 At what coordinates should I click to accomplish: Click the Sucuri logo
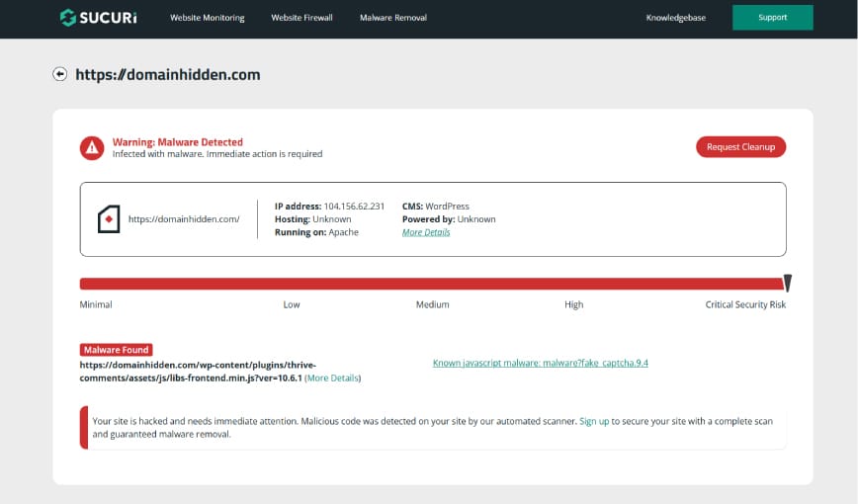[99, 18]
